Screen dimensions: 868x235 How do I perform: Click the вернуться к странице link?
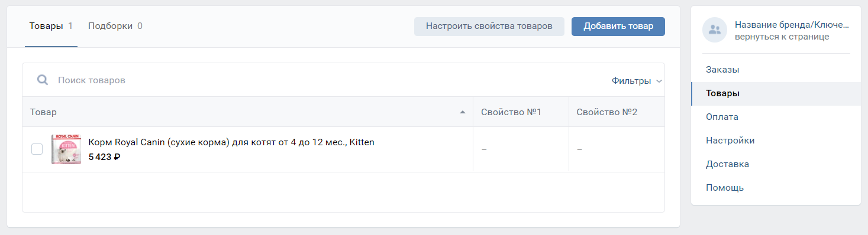pos(782,37)
